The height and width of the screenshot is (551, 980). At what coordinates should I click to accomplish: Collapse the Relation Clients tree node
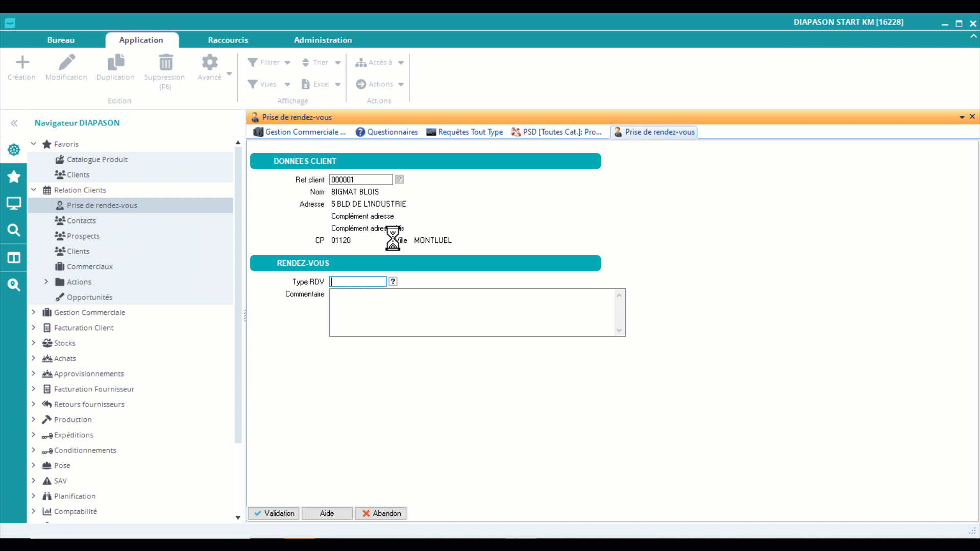(34, 190)
